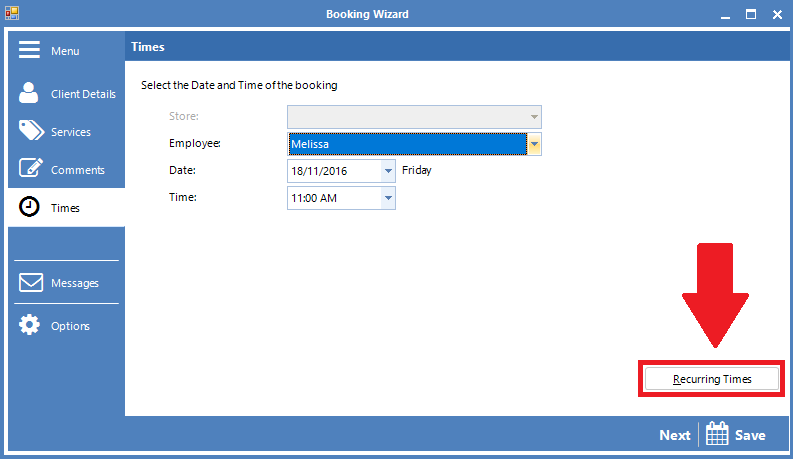Click the disabled Store dropdown
Viewport: 793px width, 459px height.
[414, 116]
